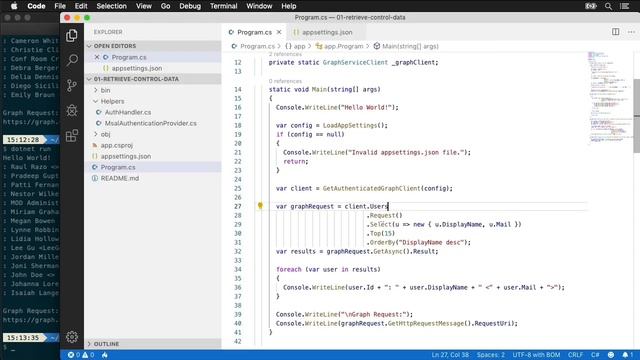Open the Window menu
Image resolution: width=640 pixels, height=360 pixels.
259,6
